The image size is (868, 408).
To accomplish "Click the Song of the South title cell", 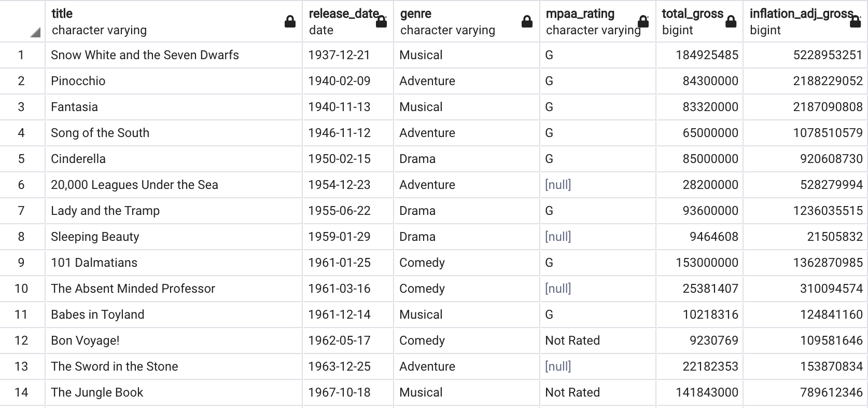I will [x=100, y=133].
